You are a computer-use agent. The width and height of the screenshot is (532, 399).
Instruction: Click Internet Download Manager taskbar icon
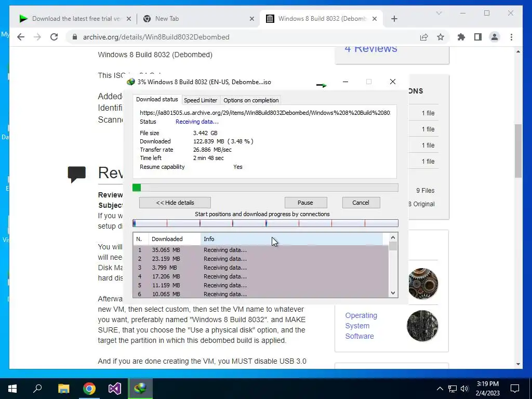(x=140, y=389)
